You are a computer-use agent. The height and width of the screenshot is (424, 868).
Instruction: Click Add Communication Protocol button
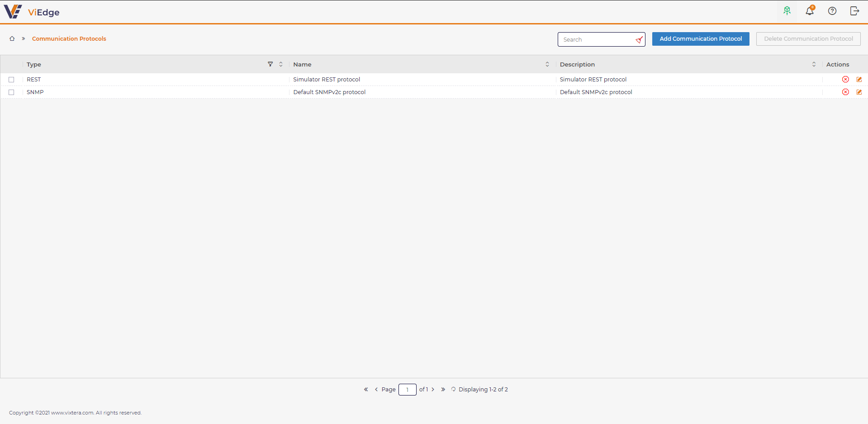click(701, 39)
